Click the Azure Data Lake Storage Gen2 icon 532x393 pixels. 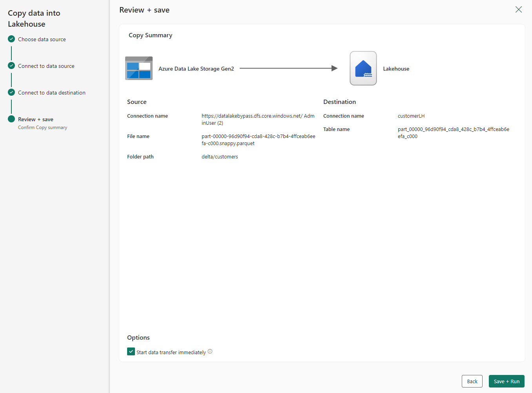(x=139, y=68)
